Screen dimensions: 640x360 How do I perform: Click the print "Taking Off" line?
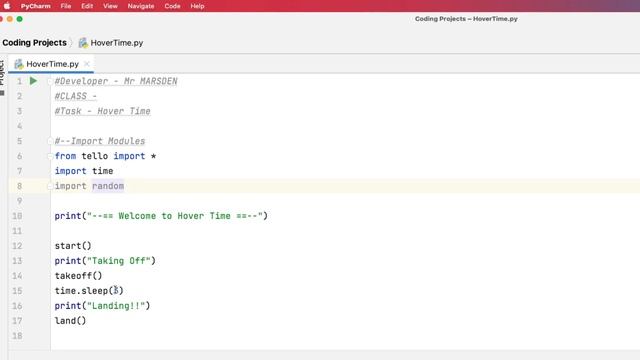coord(105,261)
